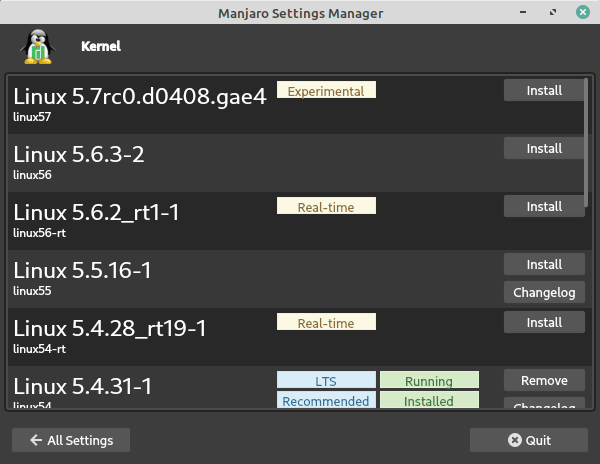The image size is (600, 464).
Task: Click the kernel list vertical scrollbar
Action: point(586,142)
